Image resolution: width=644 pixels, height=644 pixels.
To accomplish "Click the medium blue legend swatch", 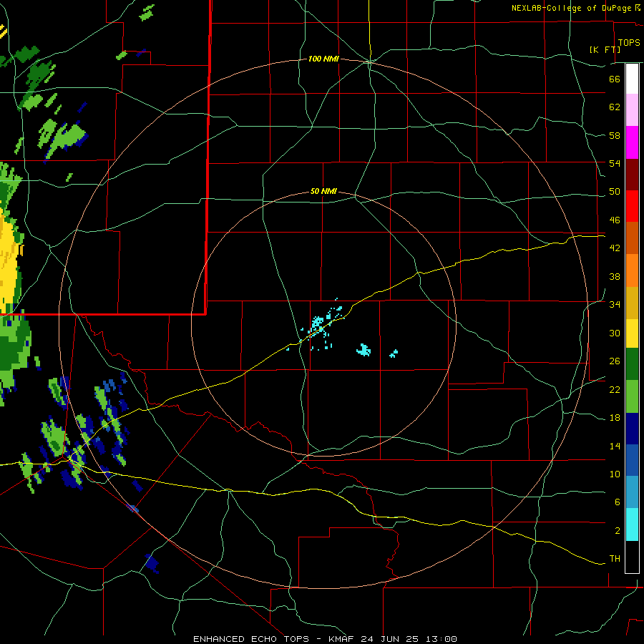I will point(632,460).
